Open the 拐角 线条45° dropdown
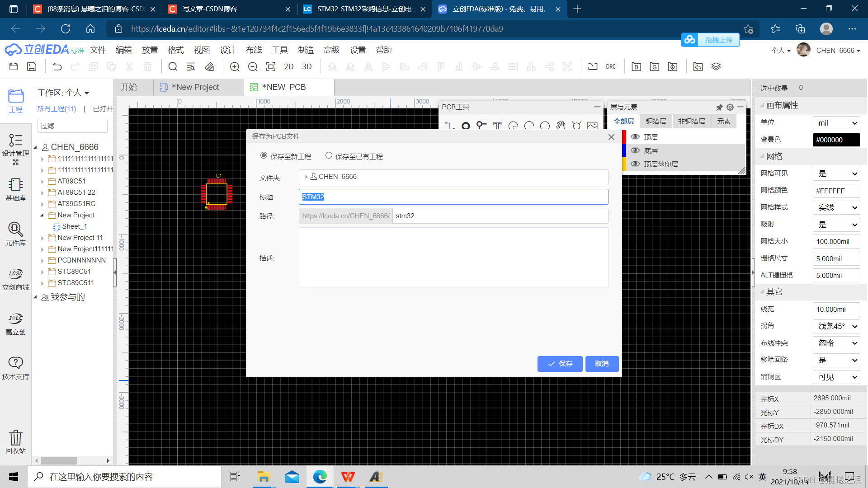The height and width of the screenshot is (488, 868). point(836,326)
